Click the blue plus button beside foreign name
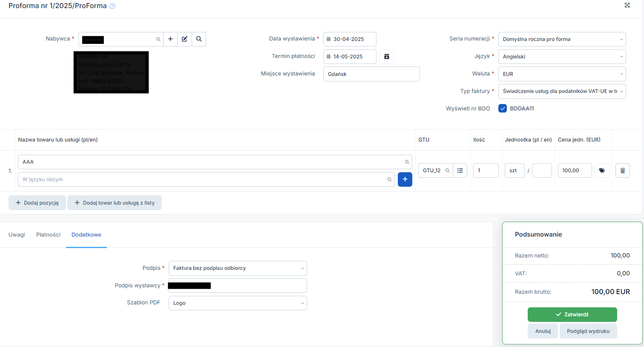This screenshot has height=347, width=644. coord(405,179)
